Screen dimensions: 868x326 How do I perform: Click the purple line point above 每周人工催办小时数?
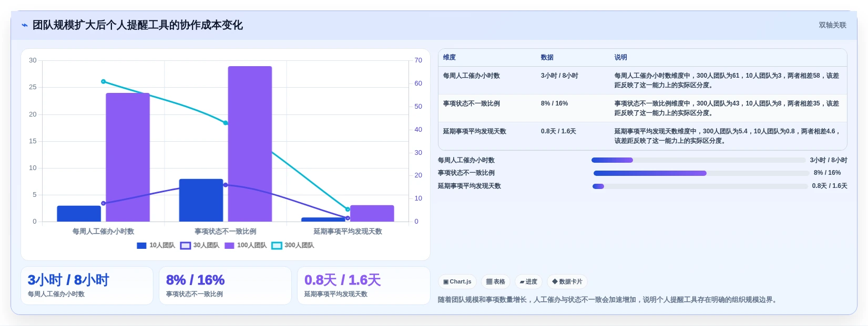[103, 204]
